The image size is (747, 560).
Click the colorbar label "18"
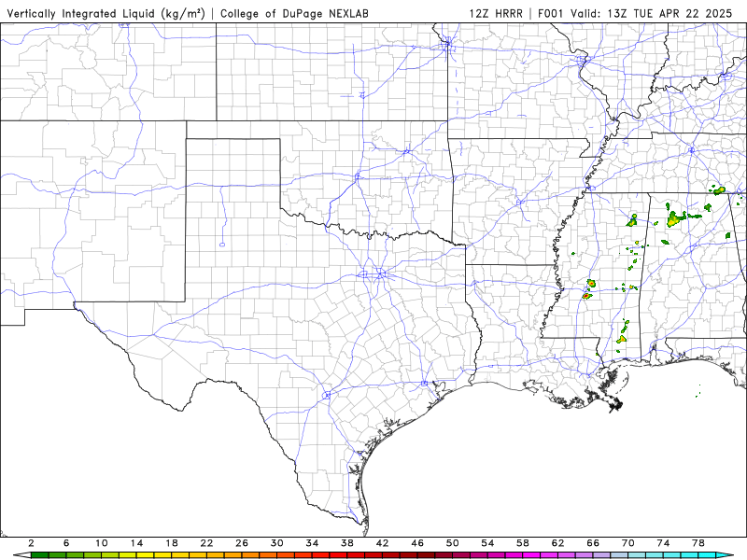click(172, 543)
